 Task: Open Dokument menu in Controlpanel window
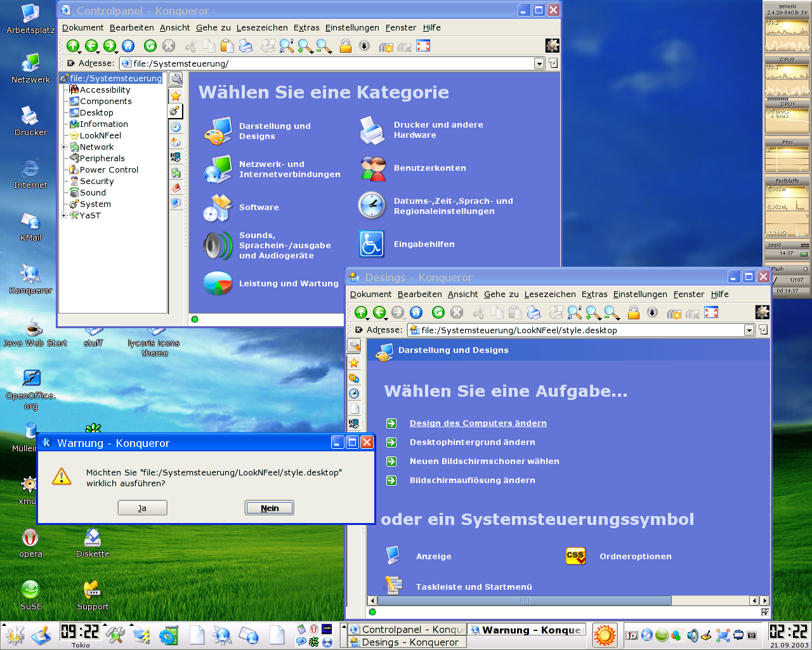[82, 28]
